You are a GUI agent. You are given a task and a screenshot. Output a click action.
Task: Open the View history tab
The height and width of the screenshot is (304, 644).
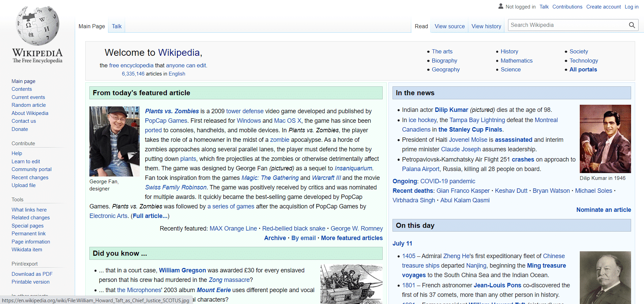(x=486, y=26)
